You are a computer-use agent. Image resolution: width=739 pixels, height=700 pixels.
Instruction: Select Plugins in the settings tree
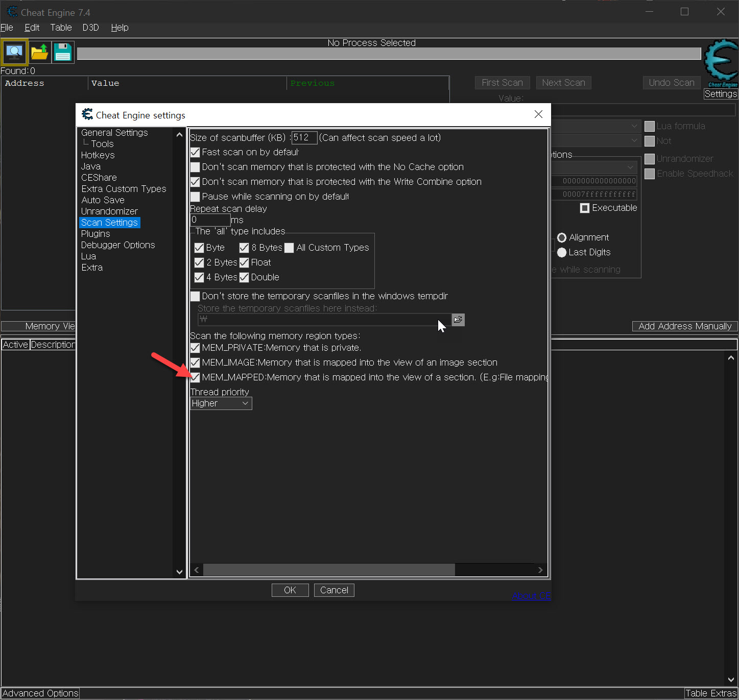[x=96, y=234]
